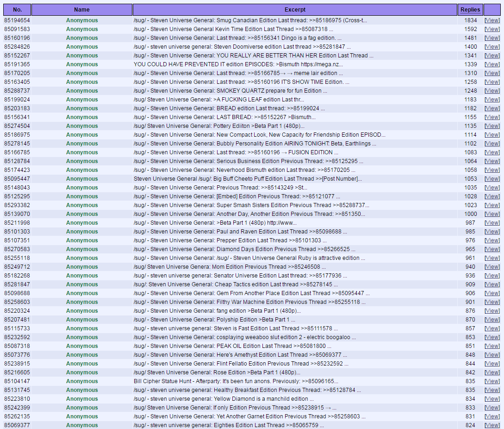Open View link for thread 85174423
504x429 pixels.
pyautogui.click(x=492, y=170)
